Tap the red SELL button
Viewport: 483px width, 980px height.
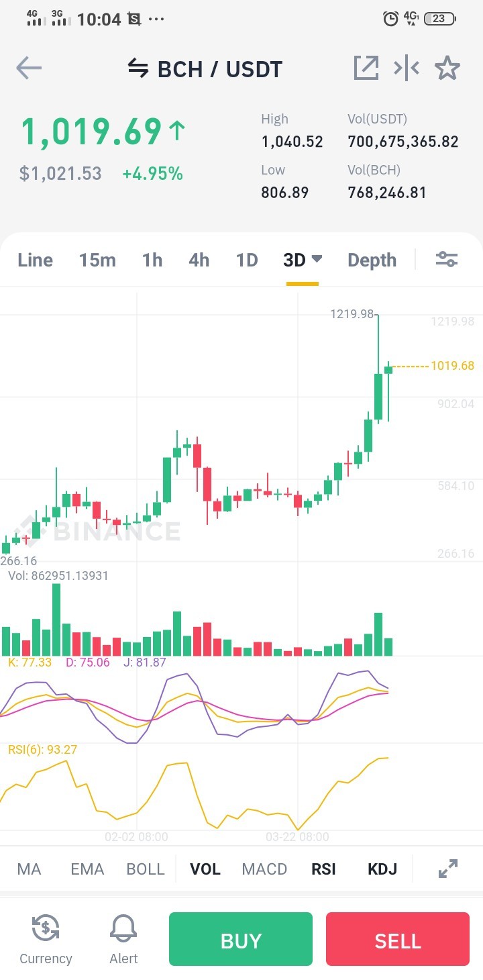[x=398, y=939]
